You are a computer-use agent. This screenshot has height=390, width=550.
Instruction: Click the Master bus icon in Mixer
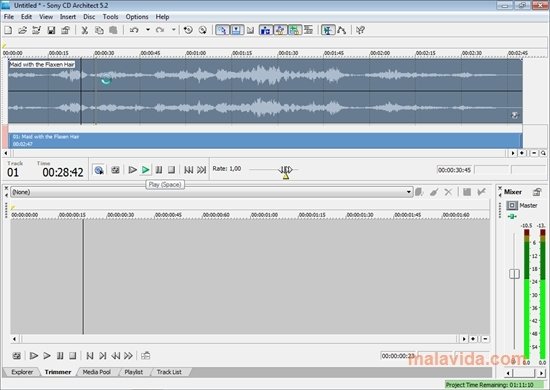click(x=512, y=206)
